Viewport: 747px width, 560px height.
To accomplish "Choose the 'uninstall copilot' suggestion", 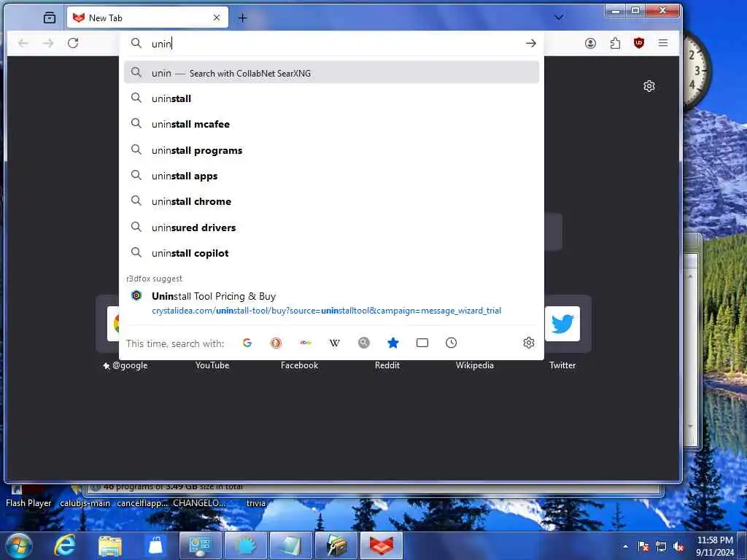I will pyautogui.click(x=332, y=253).
